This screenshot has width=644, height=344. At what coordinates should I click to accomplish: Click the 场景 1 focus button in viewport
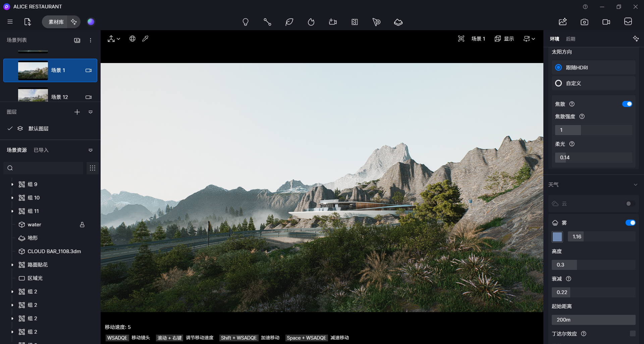tap(472, 39)
